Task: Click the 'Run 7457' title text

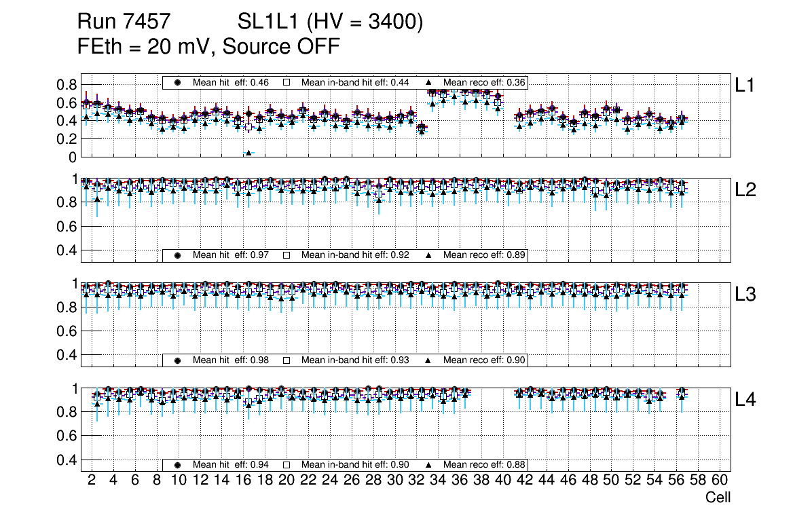Action: (122, 22)
